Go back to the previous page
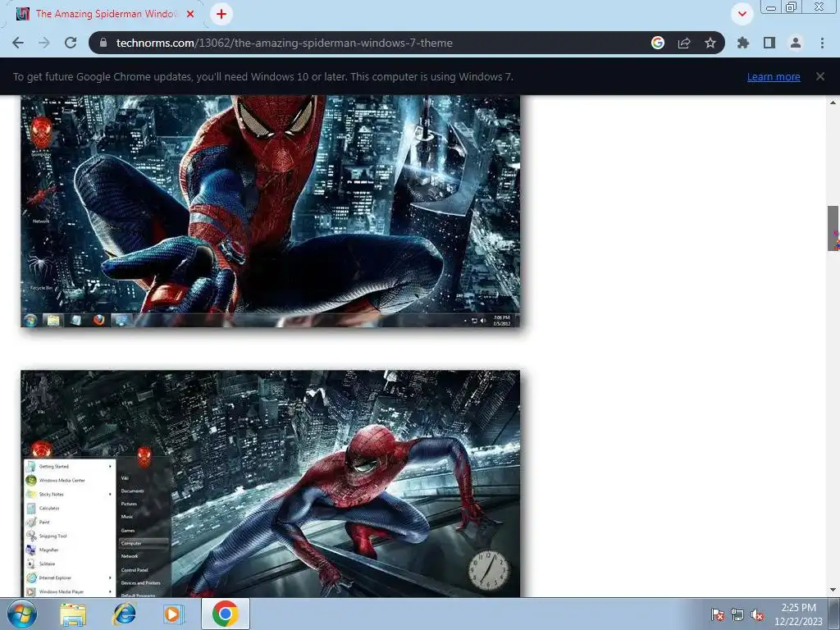The width and height of the screenshot is (840, 630). click(18, 43)
